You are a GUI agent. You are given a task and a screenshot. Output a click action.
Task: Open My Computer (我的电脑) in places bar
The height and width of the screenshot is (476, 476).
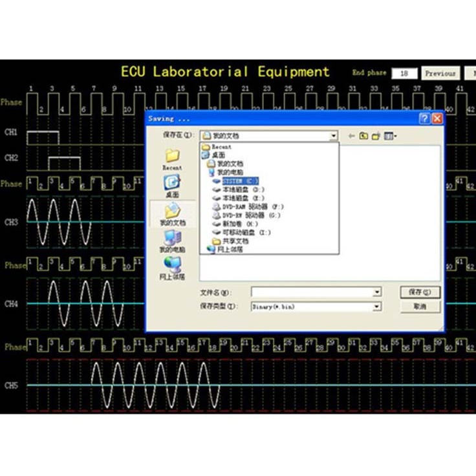click(x=172, y=239)
